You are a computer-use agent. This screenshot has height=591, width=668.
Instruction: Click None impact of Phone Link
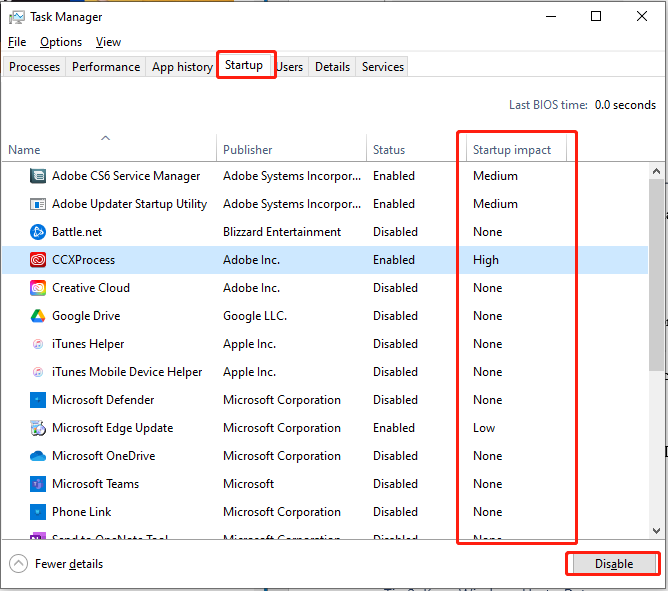pyautogui.click(x=487, y=512)
